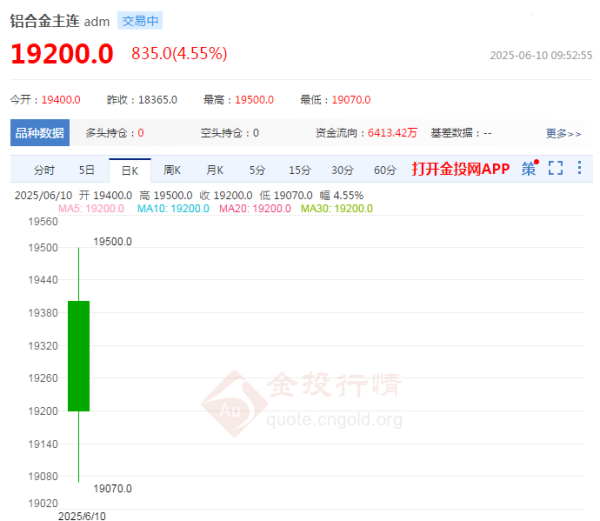Click the 最高 value 19500.0

(x=254, y=100)
